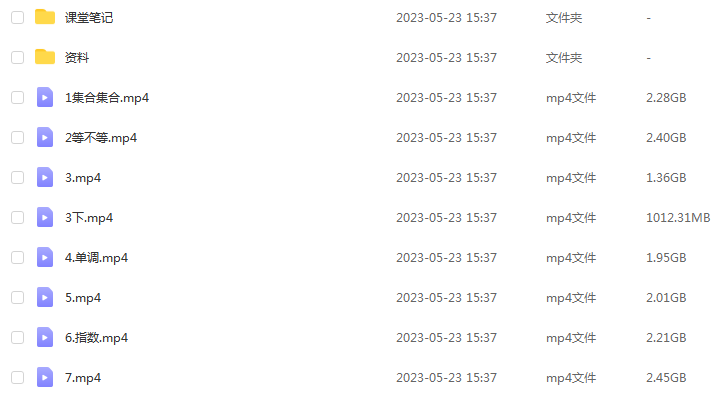Toggle checkbox for 4.单调.mp4

click(x=17, y=257)
